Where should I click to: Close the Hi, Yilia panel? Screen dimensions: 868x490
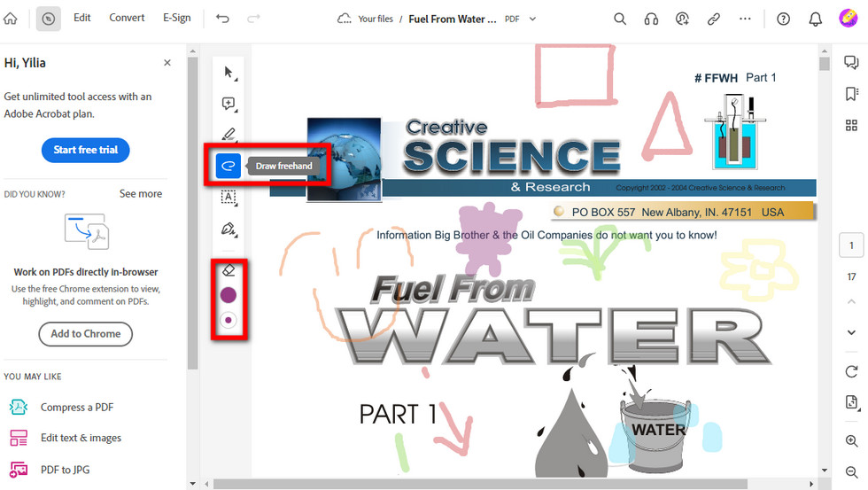(167, 63)
